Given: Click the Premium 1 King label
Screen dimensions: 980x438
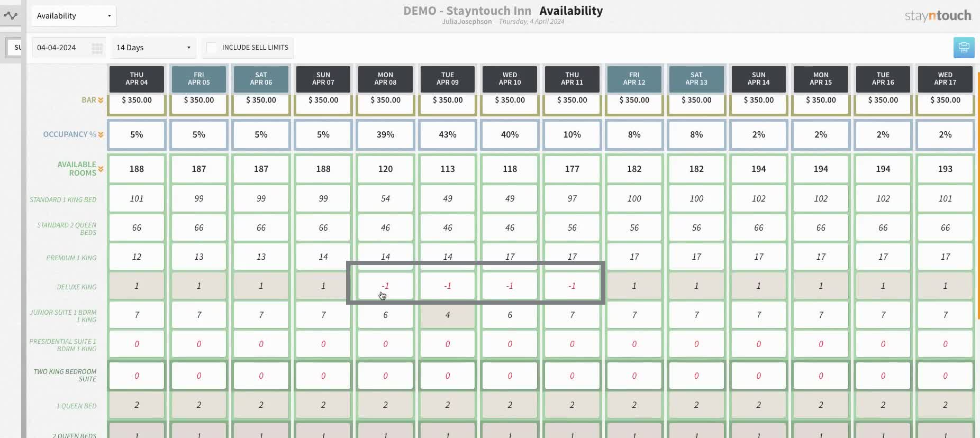Looking at the screenshot, I should [71, 258].
